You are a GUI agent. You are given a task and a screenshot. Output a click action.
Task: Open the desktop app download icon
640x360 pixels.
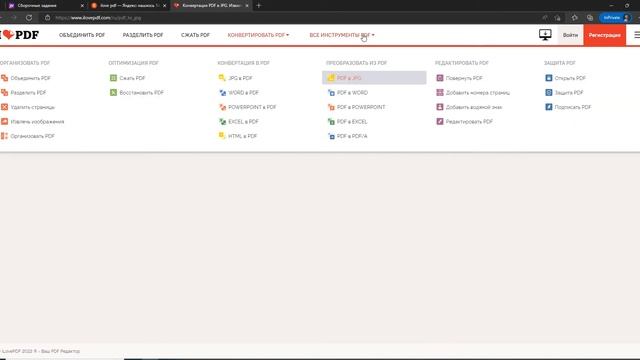pos(545,35)
